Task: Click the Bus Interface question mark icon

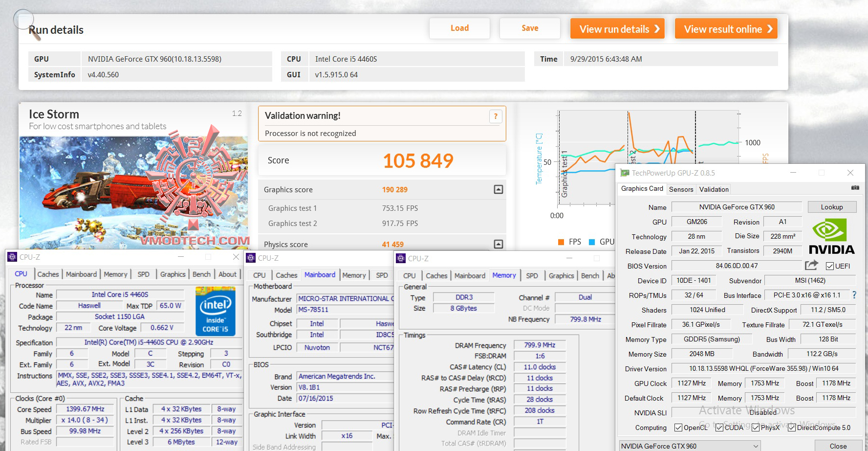Action: pos(854,295)
